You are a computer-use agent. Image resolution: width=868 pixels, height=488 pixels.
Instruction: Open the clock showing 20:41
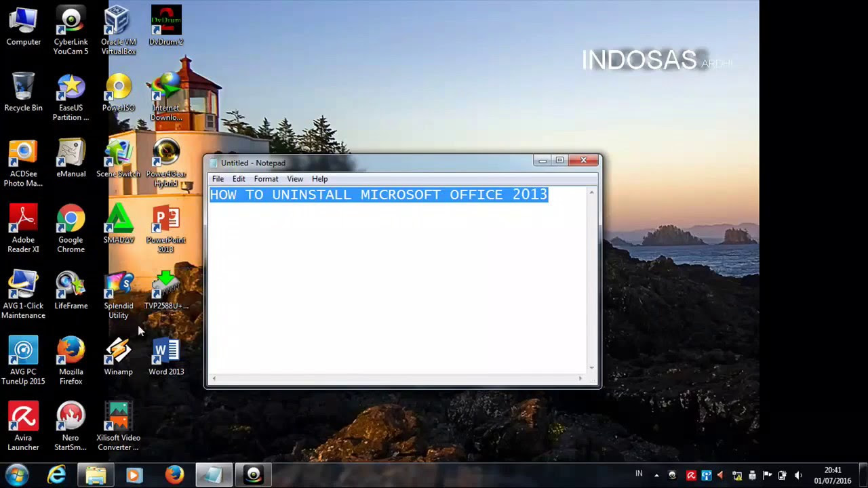pyautogui.click(x=833, y=475)
